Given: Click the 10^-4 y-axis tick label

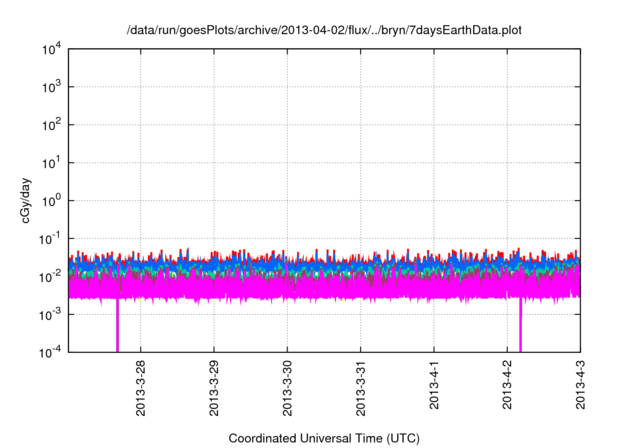Looking at the screenshot, I should [50, 352].
